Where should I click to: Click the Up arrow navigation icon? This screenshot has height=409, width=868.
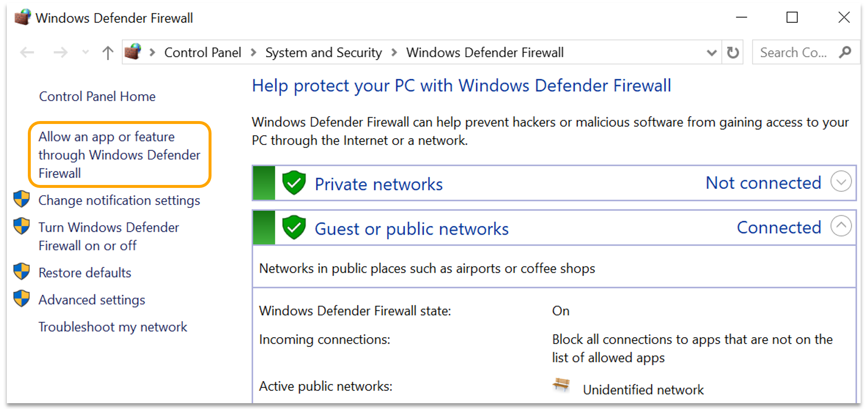[107, 52]
